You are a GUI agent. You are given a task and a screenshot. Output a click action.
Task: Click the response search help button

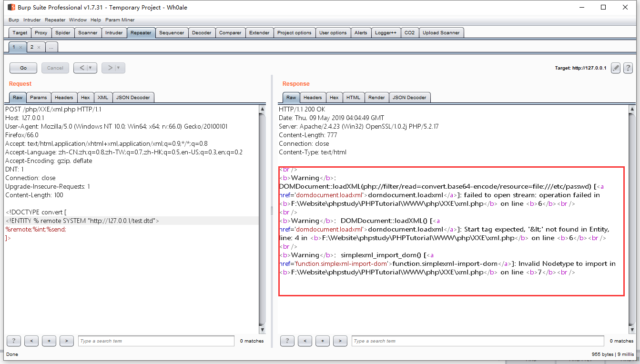287,341
